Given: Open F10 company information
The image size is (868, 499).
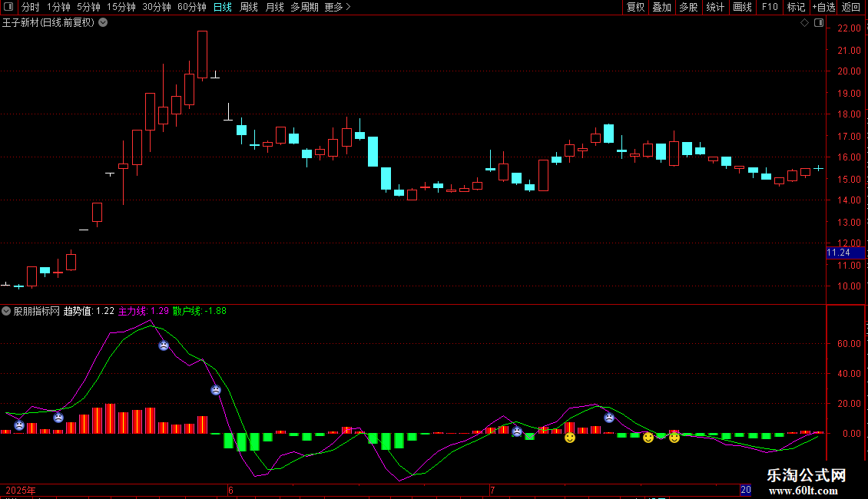Looking at the screenshot, I should [x=770, y=7].
